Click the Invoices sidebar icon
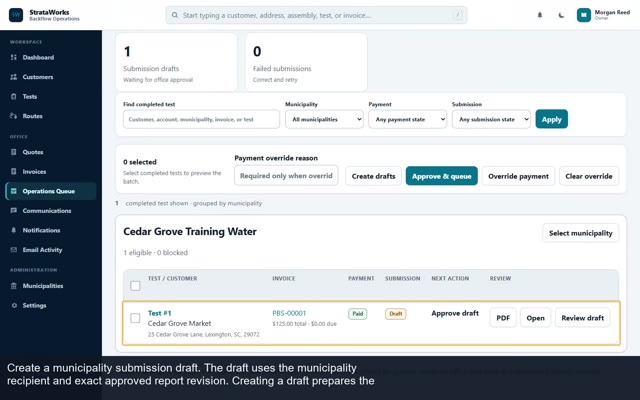640x400 pixels. tap(13, 172)
